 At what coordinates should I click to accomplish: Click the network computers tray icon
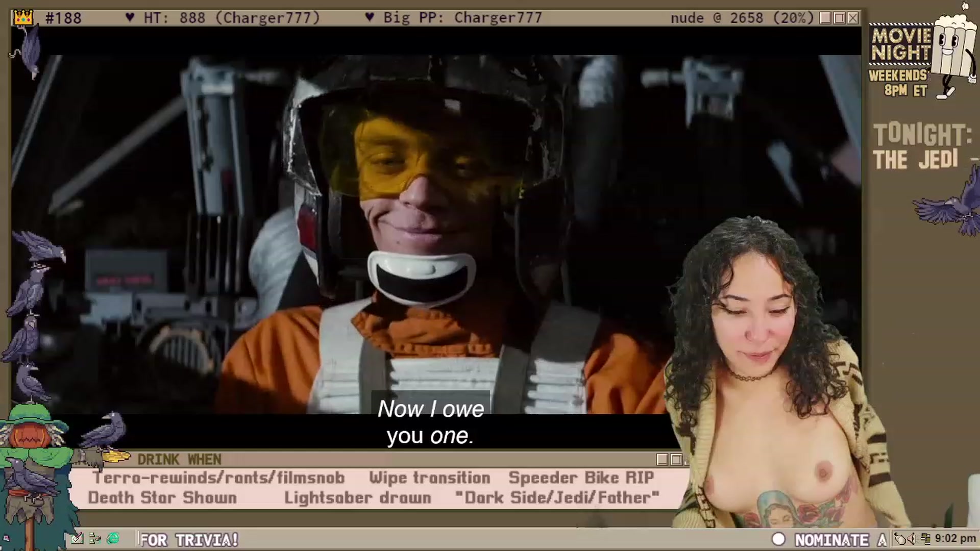click(925, 539)
